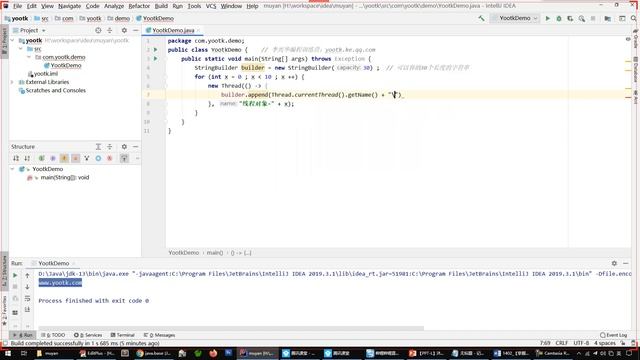The image size is (640, 360).
Task: Build the project with the hammer icon
Action: tap(482, 18)
